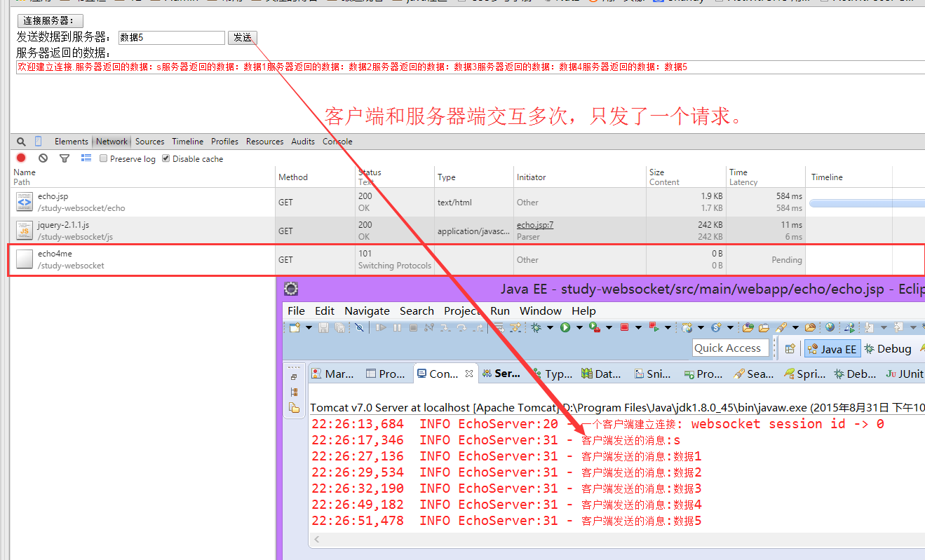Switch to DevTools Profiles tab
The width and height of the screenshot is (925, 560).
tap(224, 142)
